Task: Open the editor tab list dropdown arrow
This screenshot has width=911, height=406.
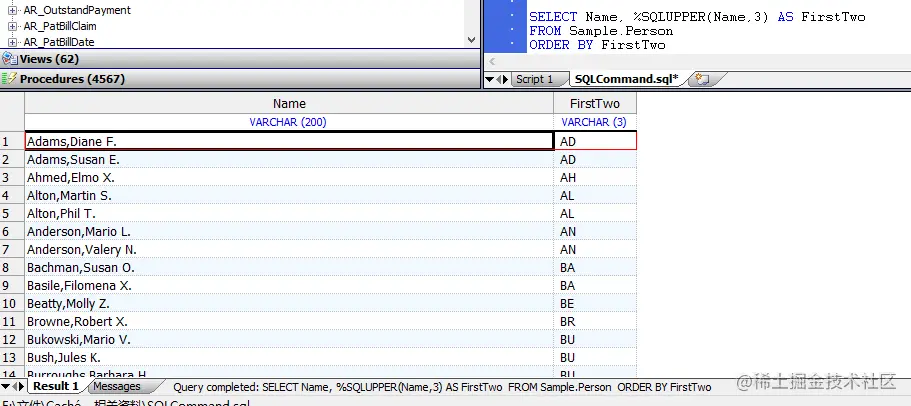Action: (489, 80)
